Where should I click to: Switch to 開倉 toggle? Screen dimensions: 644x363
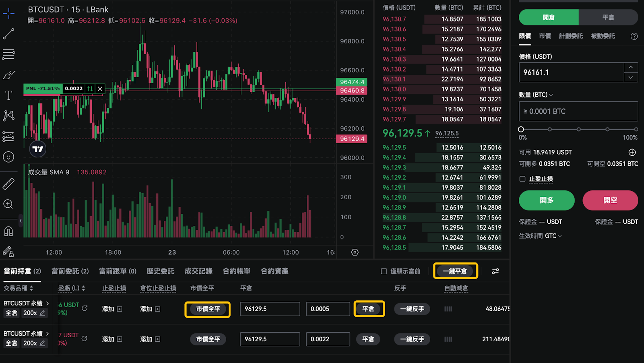tap(549, 17)
